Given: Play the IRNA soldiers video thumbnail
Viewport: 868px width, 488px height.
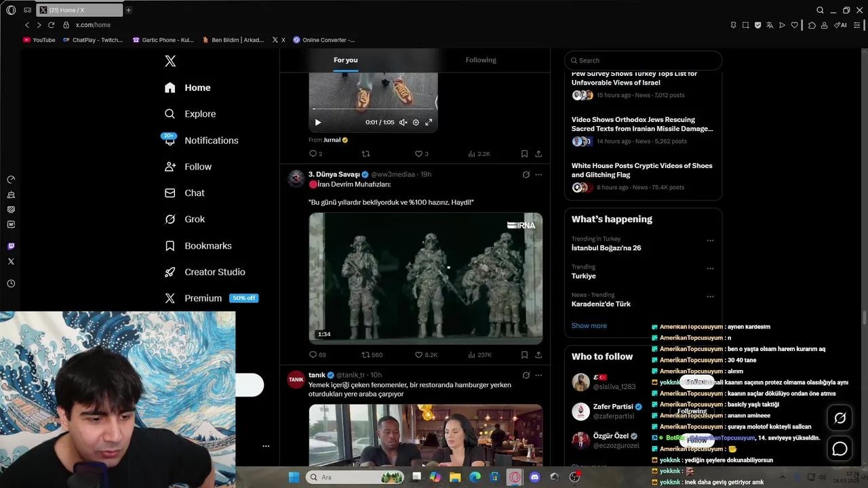Looking at the screenshot, I should [426, 279].
